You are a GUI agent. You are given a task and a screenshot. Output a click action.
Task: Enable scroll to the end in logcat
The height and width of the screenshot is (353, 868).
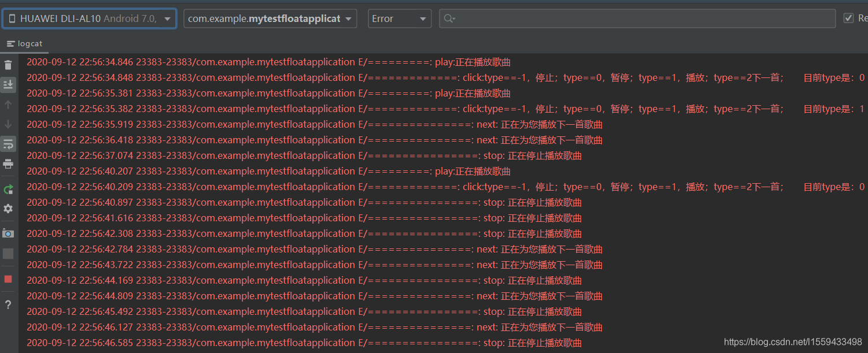8,84
